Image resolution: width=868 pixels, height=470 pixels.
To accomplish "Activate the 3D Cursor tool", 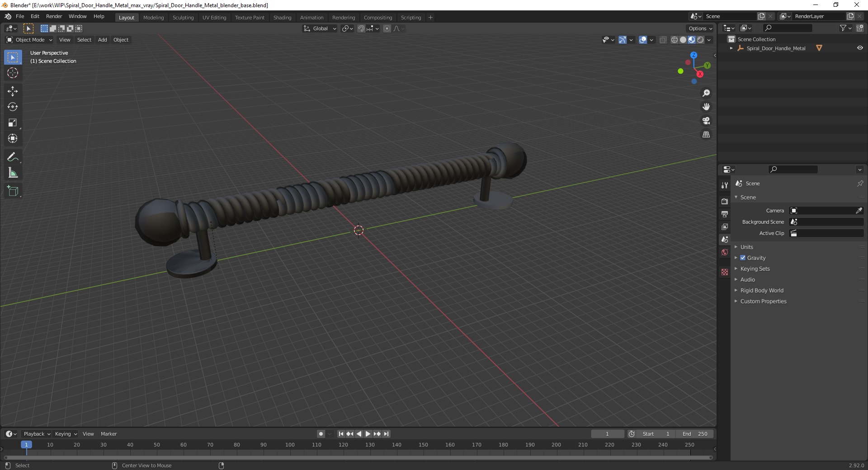I will pyautogui.click(x=13, y=73).
